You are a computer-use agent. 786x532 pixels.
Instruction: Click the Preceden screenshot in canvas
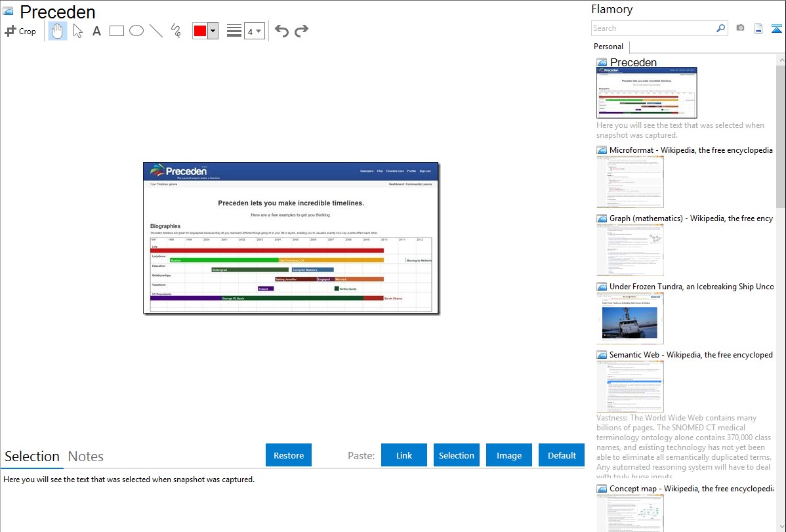tap(291, 237)
